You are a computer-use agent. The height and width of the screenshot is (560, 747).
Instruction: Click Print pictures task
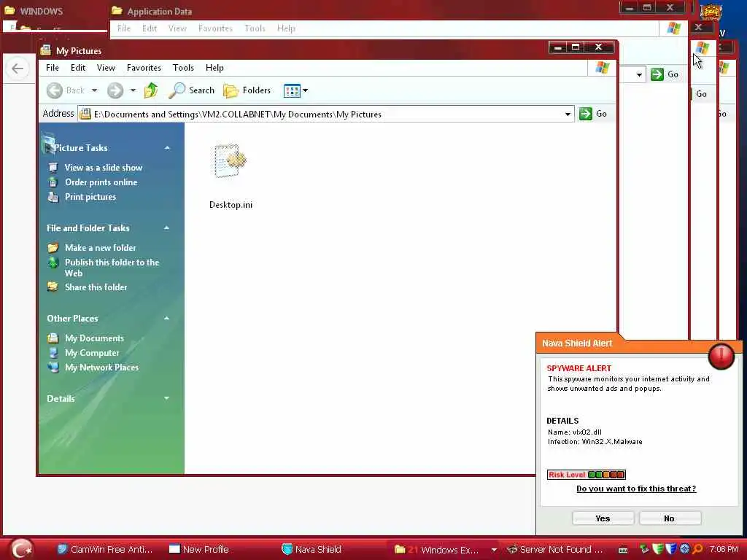90,197
